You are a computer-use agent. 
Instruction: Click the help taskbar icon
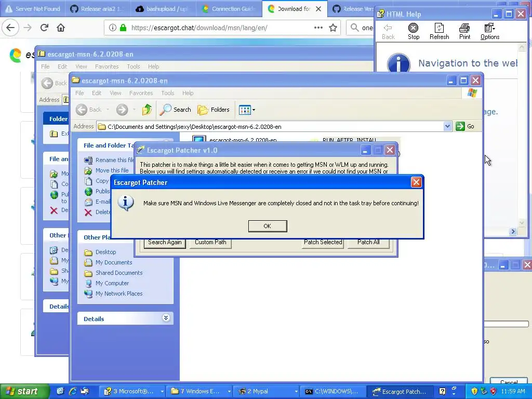click(x=442, y=391)
